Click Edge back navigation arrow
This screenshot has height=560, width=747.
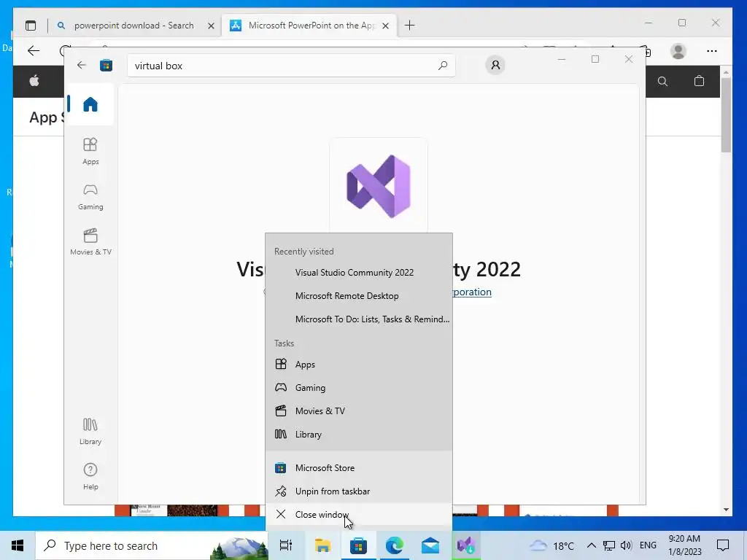coord(34,50)
